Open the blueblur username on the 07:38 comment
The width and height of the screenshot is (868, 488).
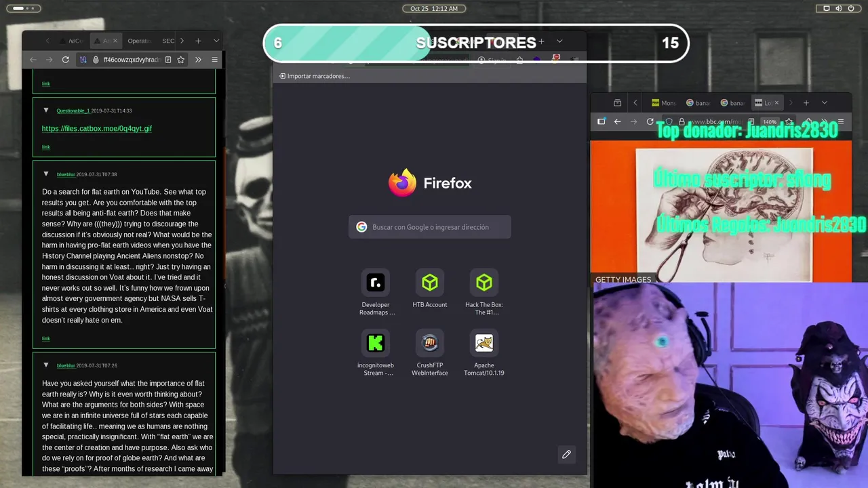(66, 174)
